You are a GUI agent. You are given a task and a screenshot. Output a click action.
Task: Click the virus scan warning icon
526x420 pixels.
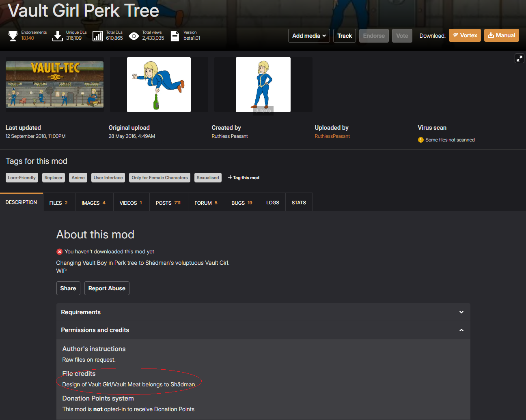coord(421,140)
